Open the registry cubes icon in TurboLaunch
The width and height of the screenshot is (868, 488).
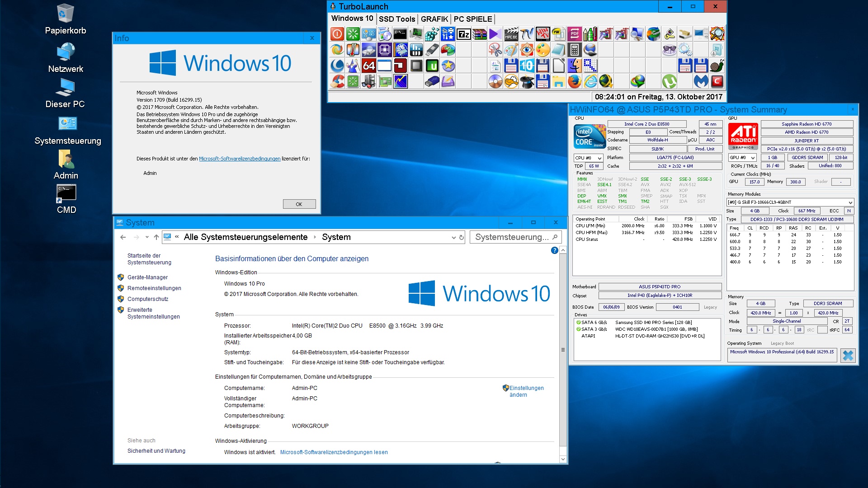[x=432, y=34]
